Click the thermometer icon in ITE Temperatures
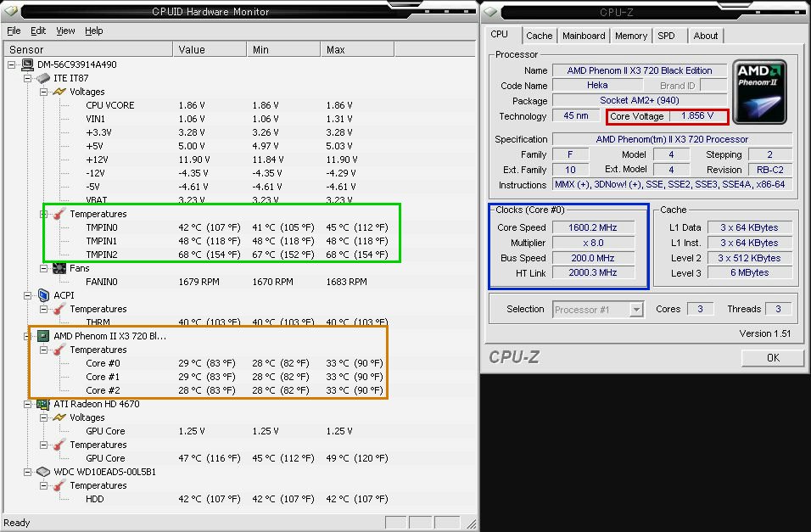Viewport: 811px width, 532px height. coord(59,214)
